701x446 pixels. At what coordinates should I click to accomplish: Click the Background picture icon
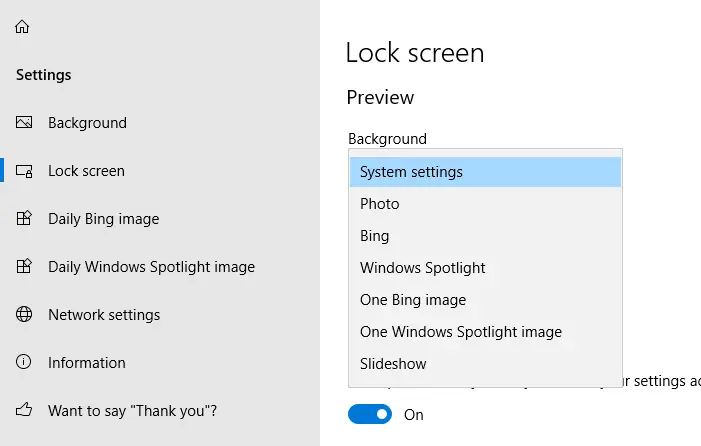pyautogui.click(x=24, y=123)
